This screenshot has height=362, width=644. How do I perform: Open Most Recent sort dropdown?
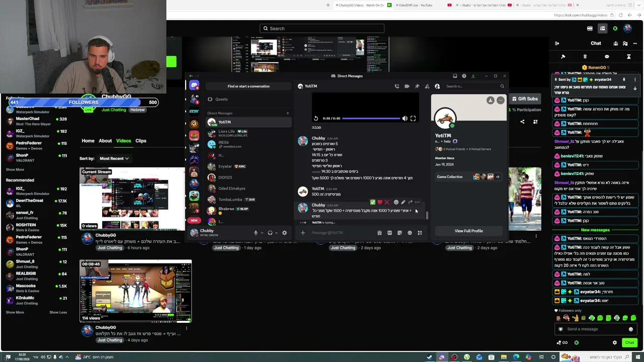tap(114, 159)
